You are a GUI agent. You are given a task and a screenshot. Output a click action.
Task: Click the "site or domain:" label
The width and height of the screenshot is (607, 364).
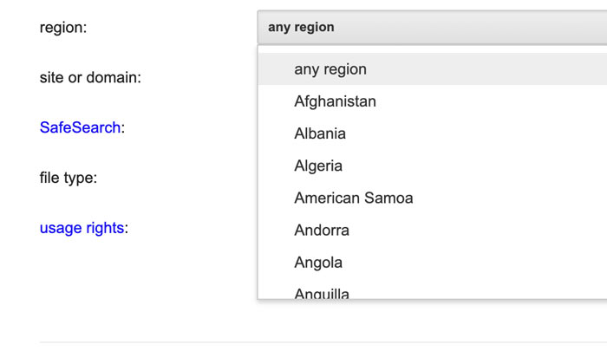pyautogui.click(x=90, y=77)
